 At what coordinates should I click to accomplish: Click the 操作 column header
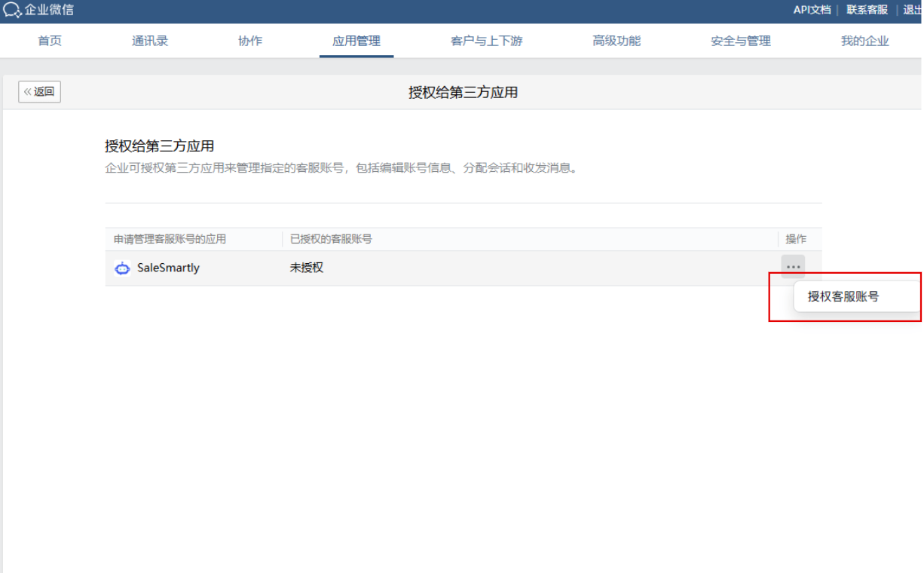click(796, 239)
